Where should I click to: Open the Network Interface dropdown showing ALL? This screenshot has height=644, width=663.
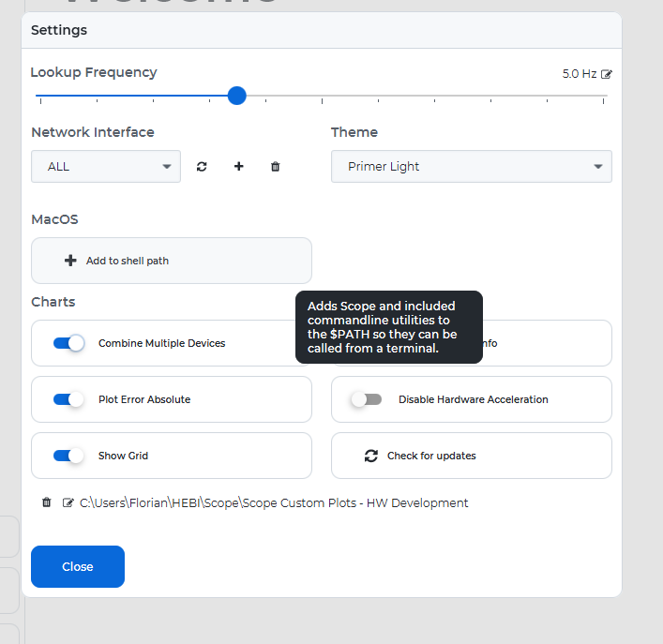coord(106,167)
